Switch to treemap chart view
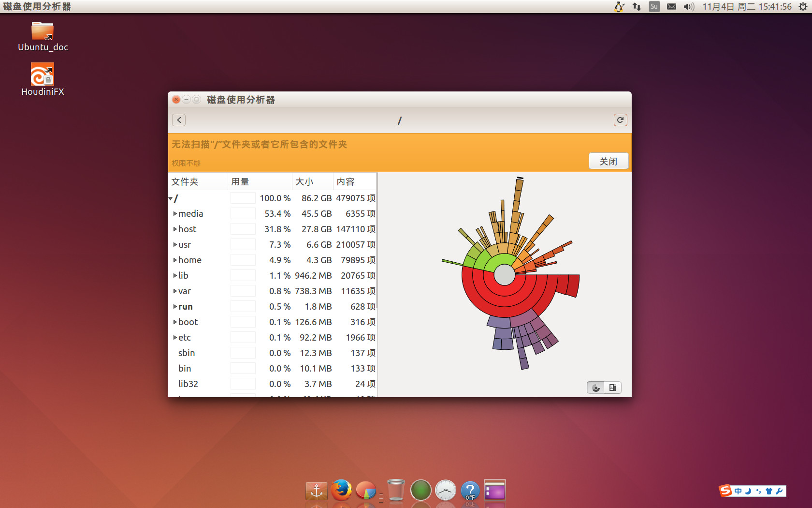Viewport: 812px width, 508px height. click(x=613, y=388)
